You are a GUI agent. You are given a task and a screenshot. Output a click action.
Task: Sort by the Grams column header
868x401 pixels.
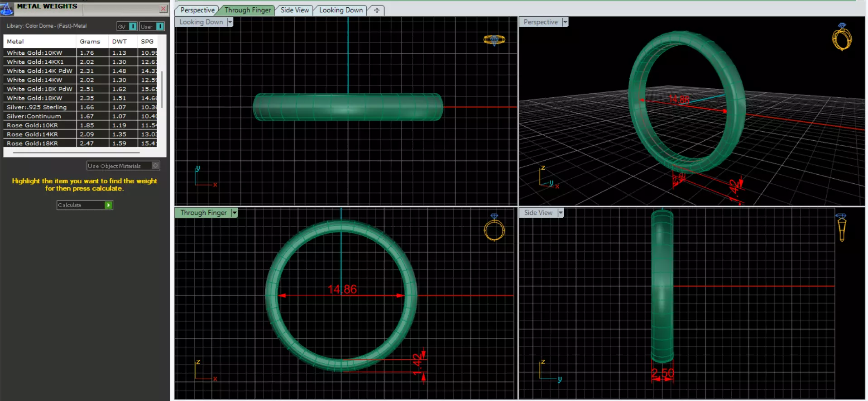click(x=92, y=41)
